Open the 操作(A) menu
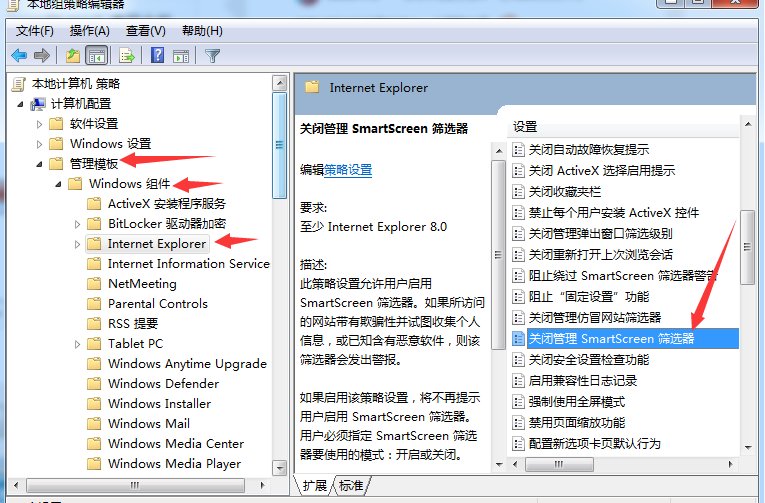This screenshot has height=503, width=765. click(90, 31)
